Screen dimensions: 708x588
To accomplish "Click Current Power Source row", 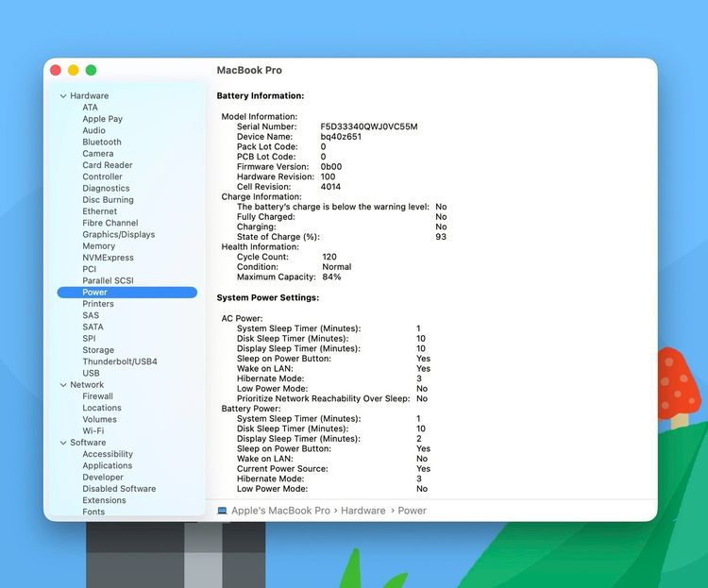I will tap(333, 469).
